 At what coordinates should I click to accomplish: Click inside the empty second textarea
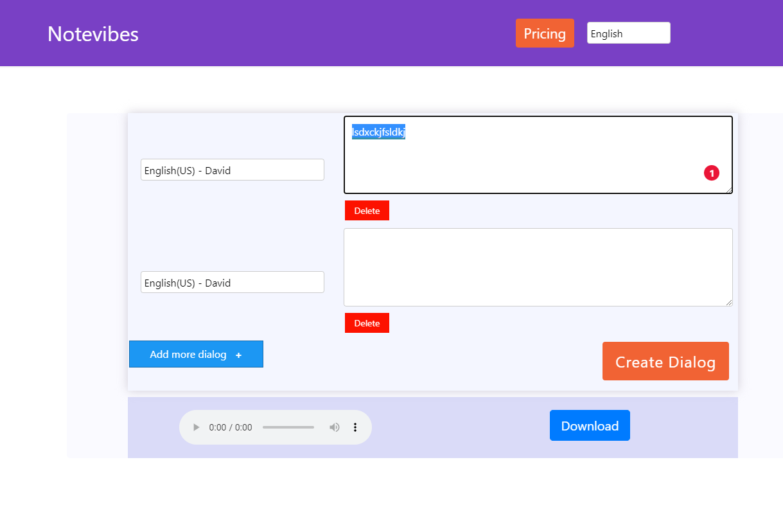(538, 267)
